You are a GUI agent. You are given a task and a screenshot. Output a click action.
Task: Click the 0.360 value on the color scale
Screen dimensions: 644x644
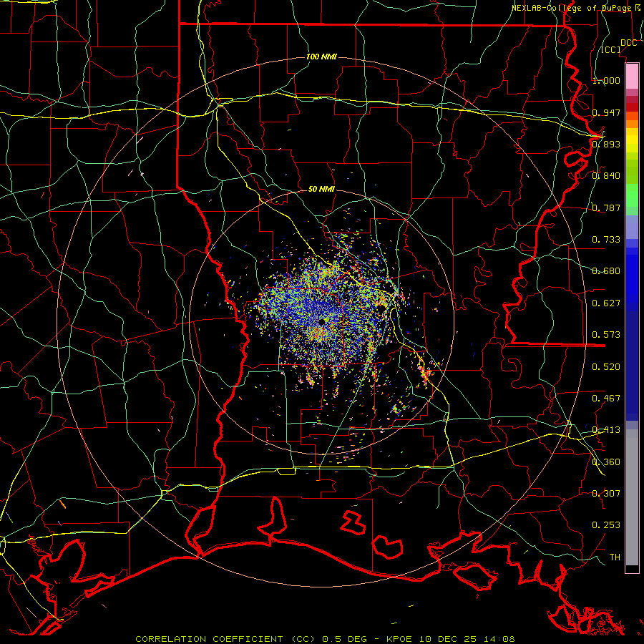click(606, 462)
